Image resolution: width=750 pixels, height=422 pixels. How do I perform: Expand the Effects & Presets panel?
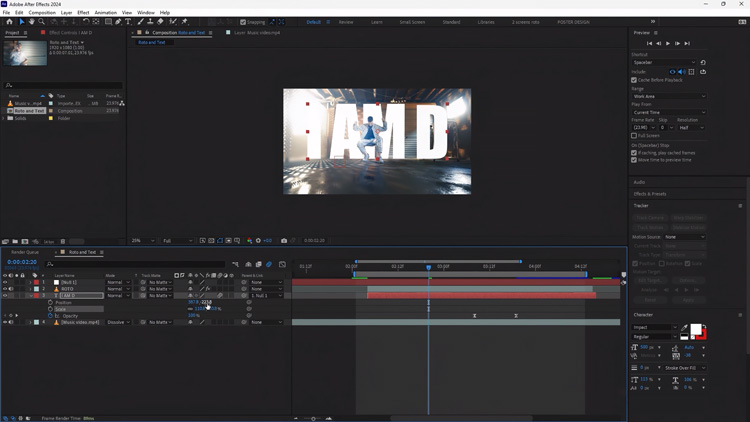650,194
